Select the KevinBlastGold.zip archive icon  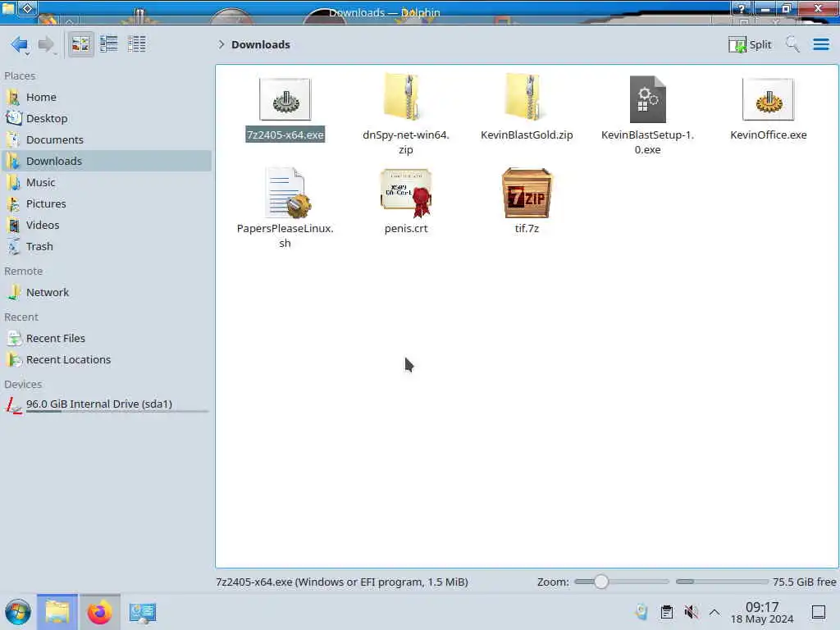(527, 98)
